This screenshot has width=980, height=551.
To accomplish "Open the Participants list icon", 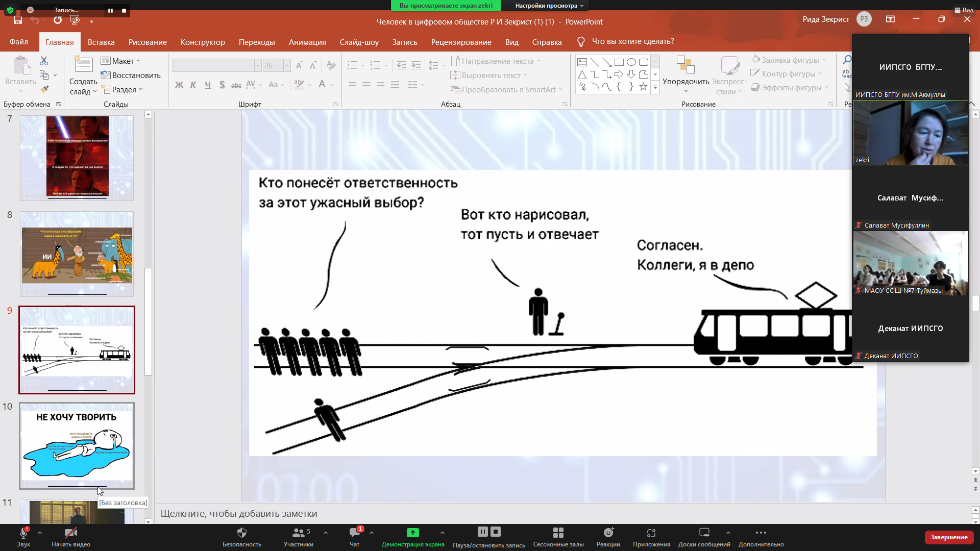I will (x=298, y=533).
